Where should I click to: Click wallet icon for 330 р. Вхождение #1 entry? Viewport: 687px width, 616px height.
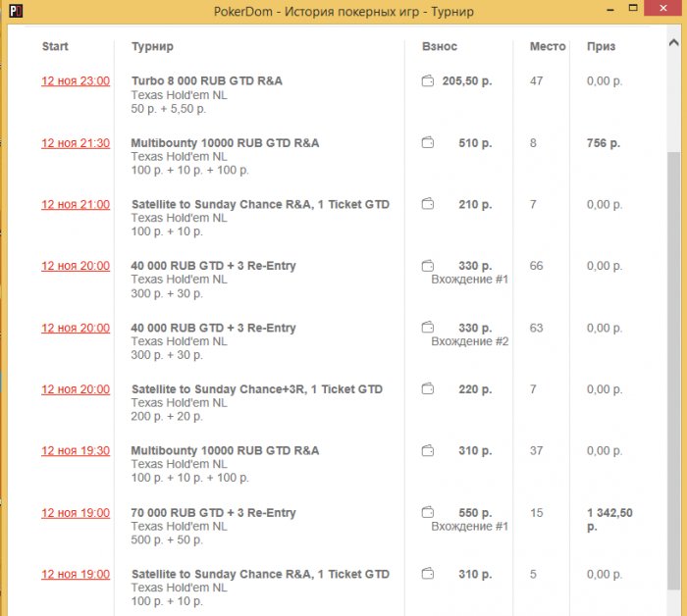tap(427, 266)
